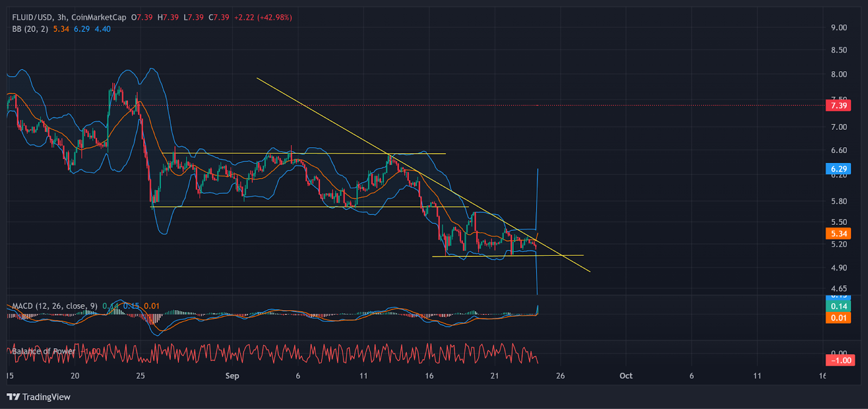This screenshot has width=868, height=409.
Task: Click the 3h timeframe in chart title
Action: 61,17
